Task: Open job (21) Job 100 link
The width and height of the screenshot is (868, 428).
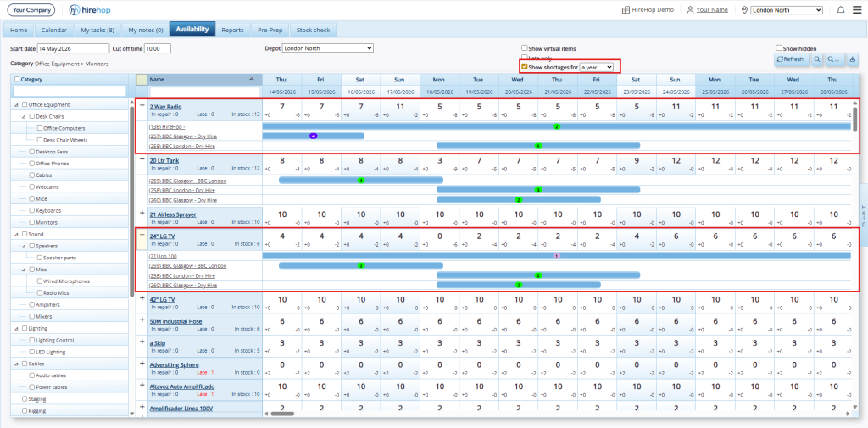Action: point(163,256)
